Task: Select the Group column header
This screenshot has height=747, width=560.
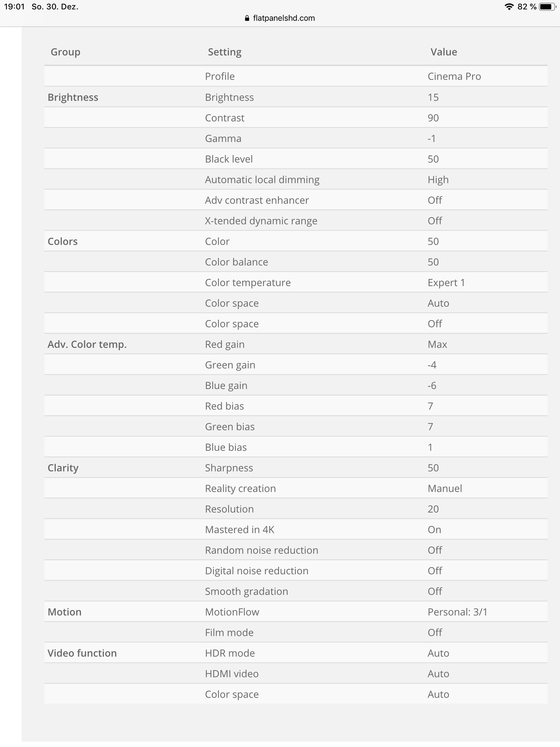Action: 65,52
